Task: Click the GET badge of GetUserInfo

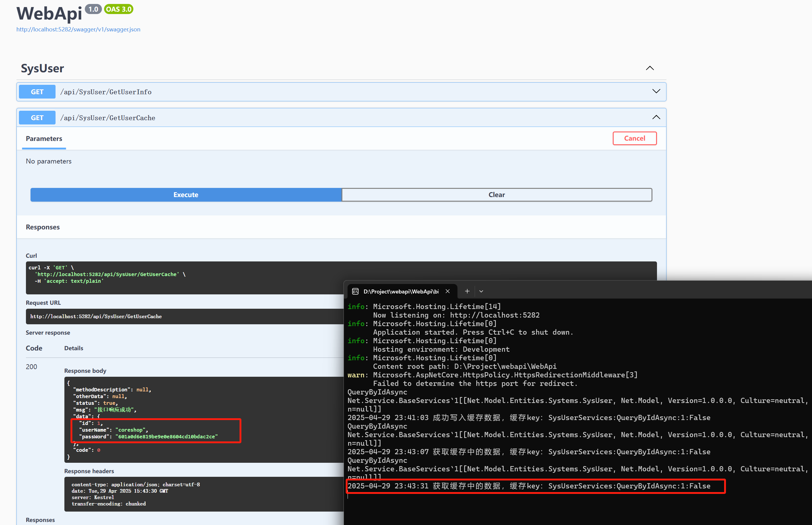Action: [37, 92]
